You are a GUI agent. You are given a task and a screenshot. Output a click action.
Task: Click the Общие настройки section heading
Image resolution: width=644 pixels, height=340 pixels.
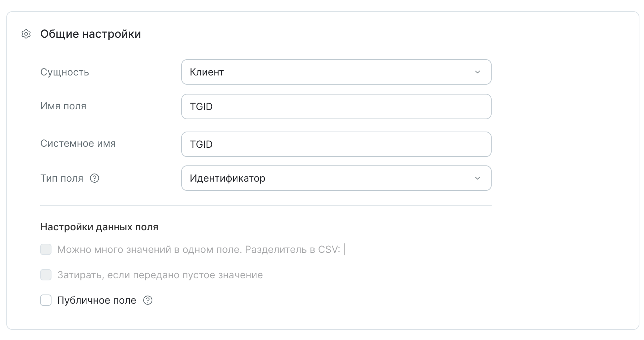[x=91, y=34]
